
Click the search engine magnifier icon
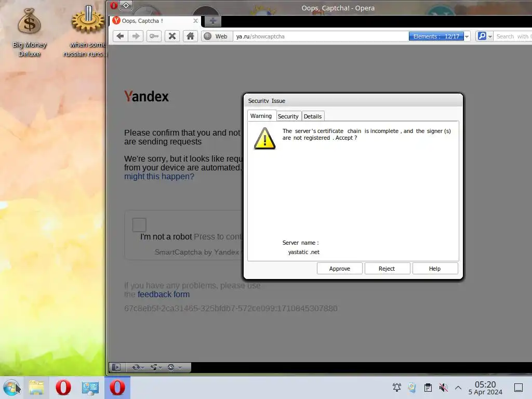click(482, 36)
